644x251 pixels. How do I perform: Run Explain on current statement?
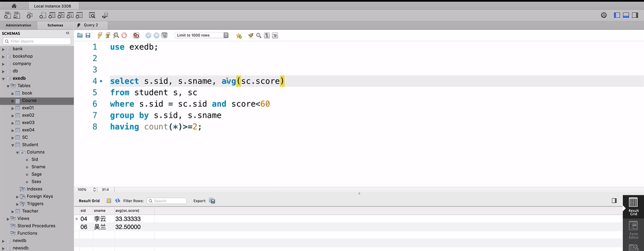[x=116, y=35]
